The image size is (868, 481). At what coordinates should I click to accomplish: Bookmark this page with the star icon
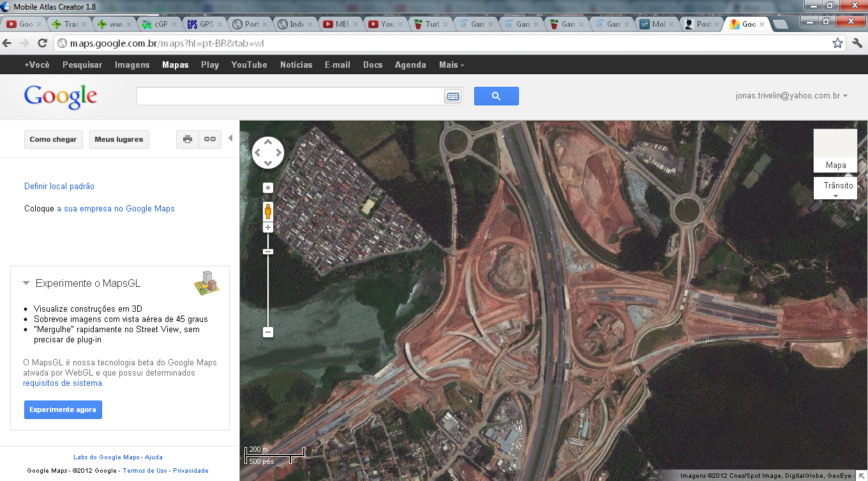[x=837, y=43]
